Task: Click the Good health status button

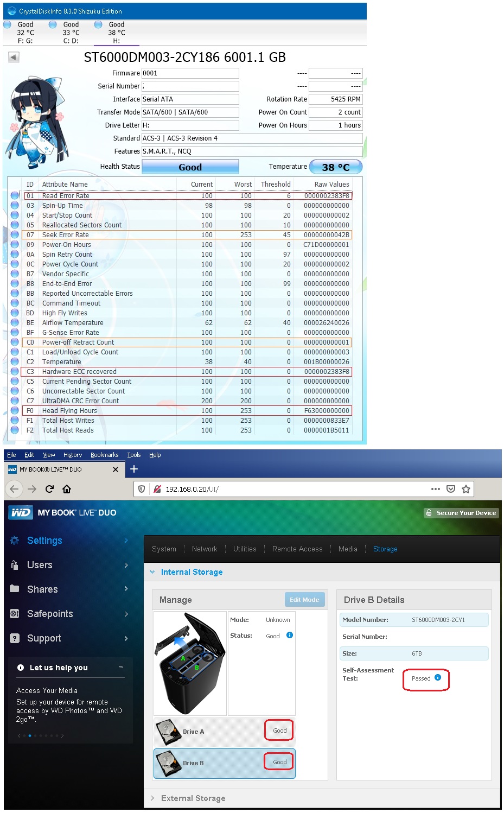Action: point(190,167)
